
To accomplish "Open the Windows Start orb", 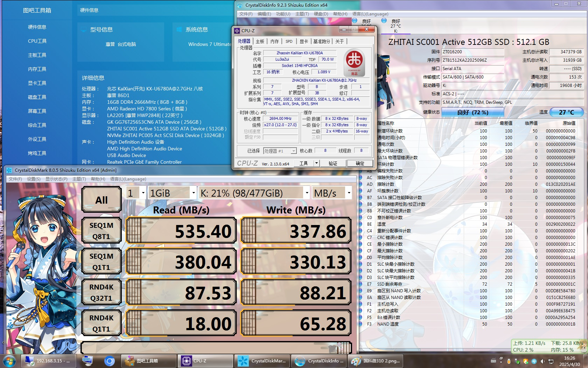I will (x=9, y=361).
